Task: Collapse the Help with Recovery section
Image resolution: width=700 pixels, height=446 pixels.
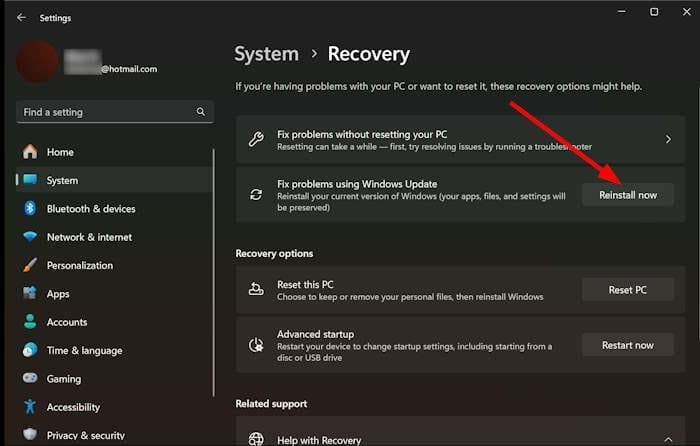Action: pos(668,439)
